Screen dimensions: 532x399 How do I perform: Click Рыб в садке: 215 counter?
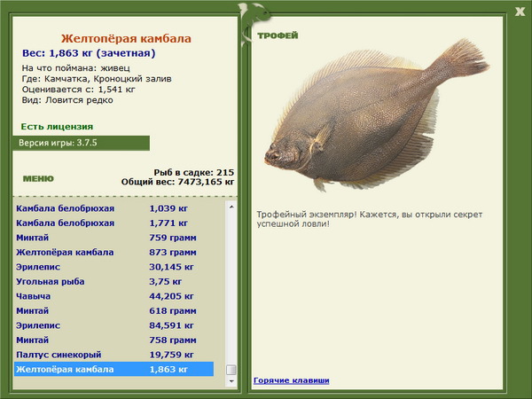point(193,172)
